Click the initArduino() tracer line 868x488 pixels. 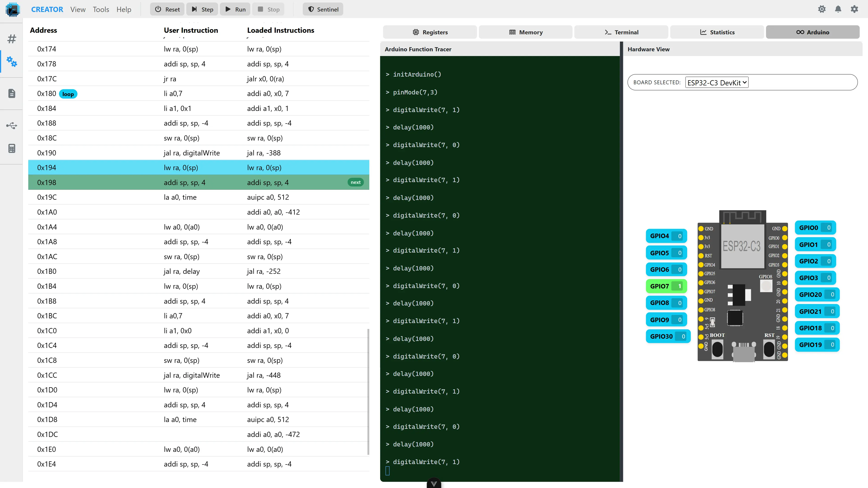[417, 74]
